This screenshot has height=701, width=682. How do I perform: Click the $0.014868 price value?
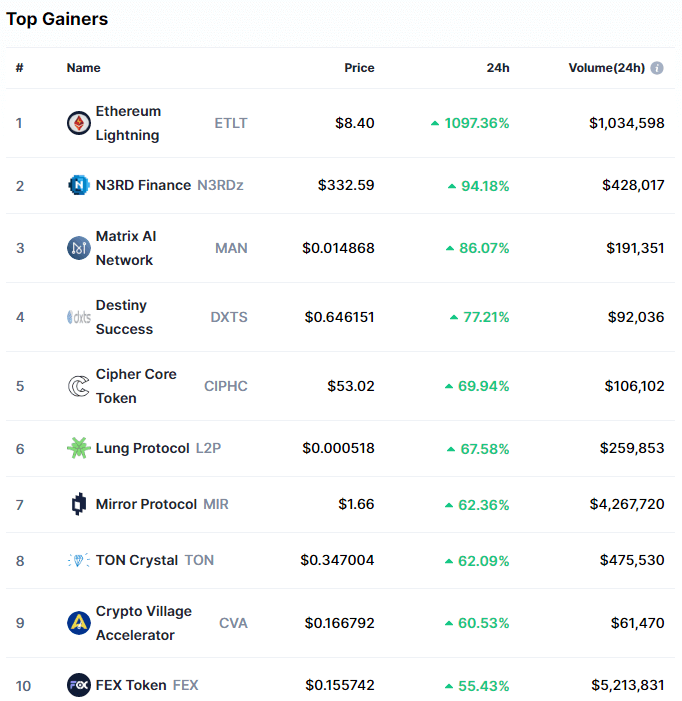click(x=338, y=248)
